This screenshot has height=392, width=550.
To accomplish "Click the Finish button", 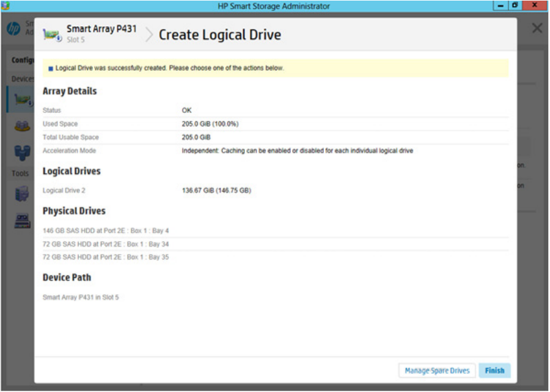I will (494, 370).
